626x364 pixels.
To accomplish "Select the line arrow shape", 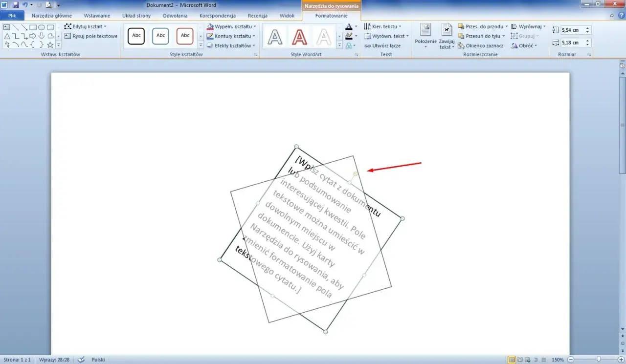I will click(x=24, y=27).
